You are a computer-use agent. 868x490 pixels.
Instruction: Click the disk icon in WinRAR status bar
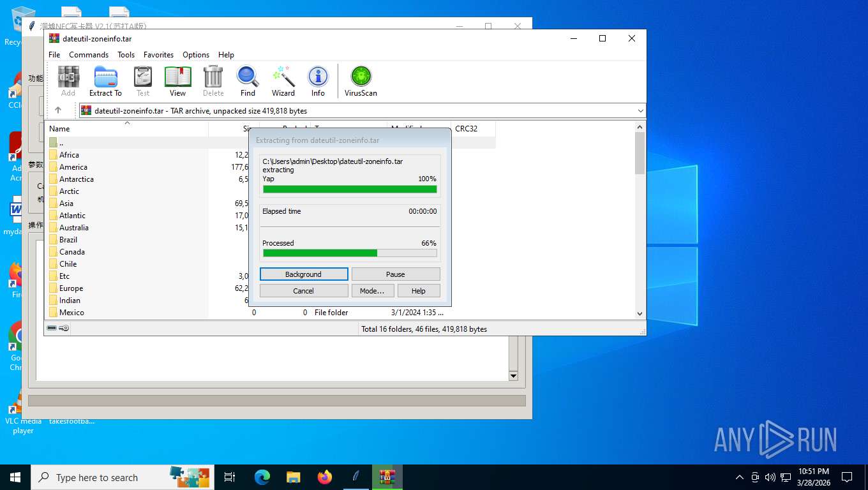[52, 328]
